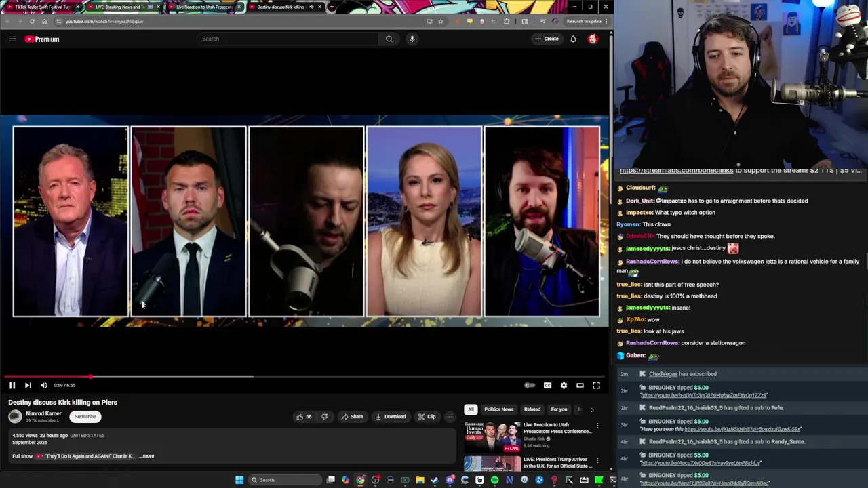Screen dimensions: 868x488
Task: Click Relaunch to update button
Action: tap(584, 21)
